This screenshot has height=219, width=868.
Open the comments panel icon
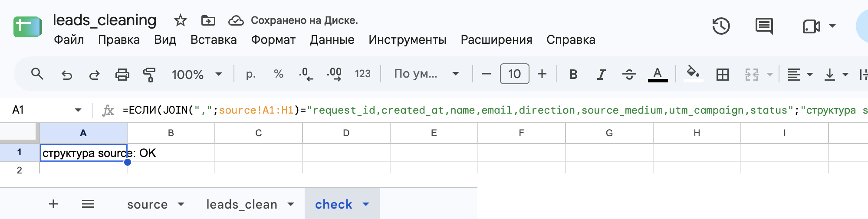tap(764, 26)
